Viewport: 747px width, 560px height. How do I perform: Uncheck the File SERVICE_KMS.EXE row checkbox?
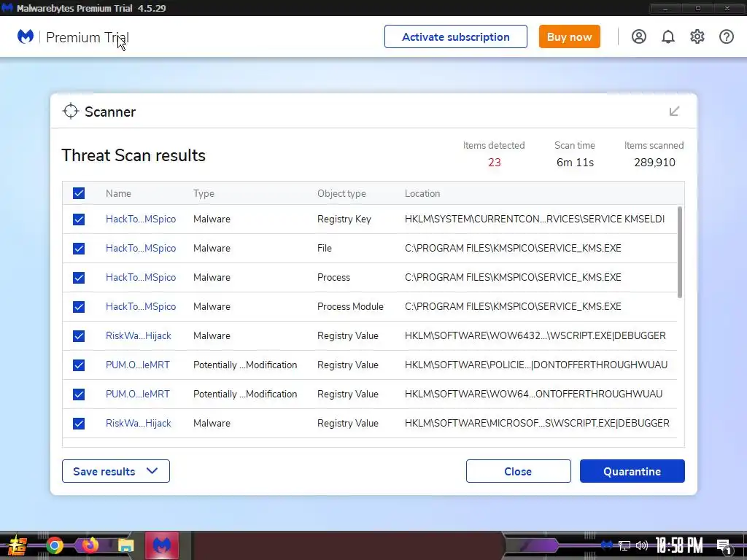(x=79, y=249)
